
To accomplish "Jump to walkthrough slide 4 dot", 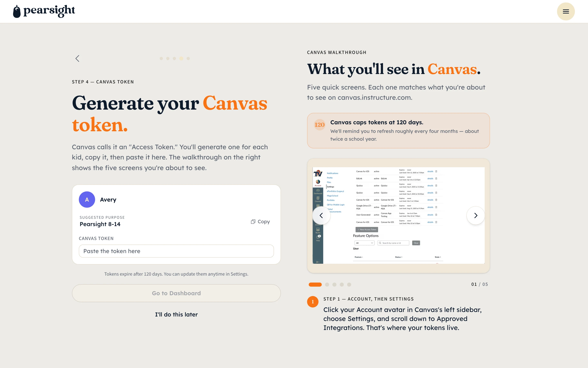I will tap(342, 285).
